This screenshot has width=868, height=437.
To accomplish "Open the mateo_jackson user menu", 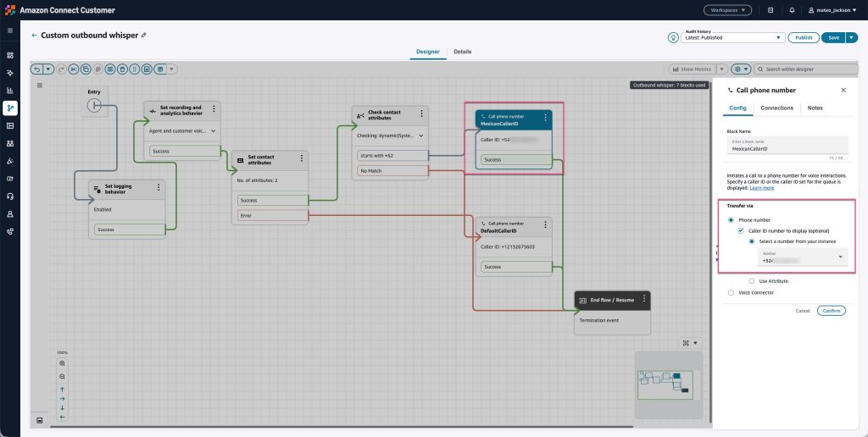I will (832, 10).
